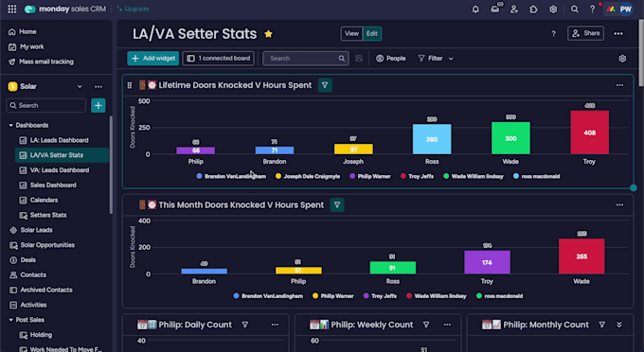The height and width of the screenshot is (352, 644).
Task: Open the help question mark in top bar
Action: click(592, 9)
